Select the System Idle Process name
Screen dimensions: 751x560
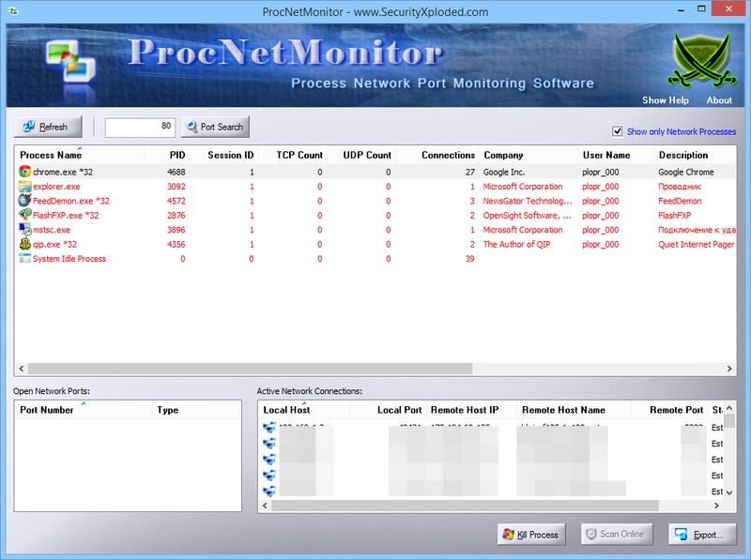coord(69,259)
